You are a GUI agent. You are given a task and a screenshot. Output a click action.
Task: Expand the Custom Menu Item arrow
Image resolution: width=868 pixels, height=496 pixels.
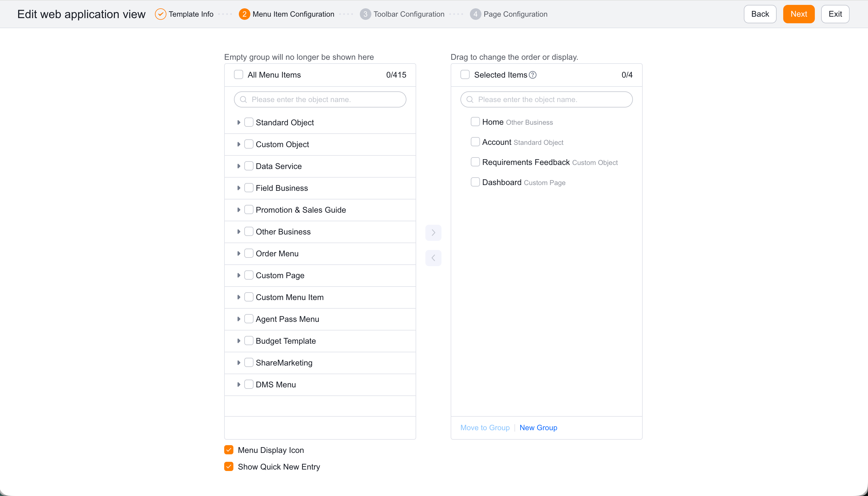tap(239, 297)
